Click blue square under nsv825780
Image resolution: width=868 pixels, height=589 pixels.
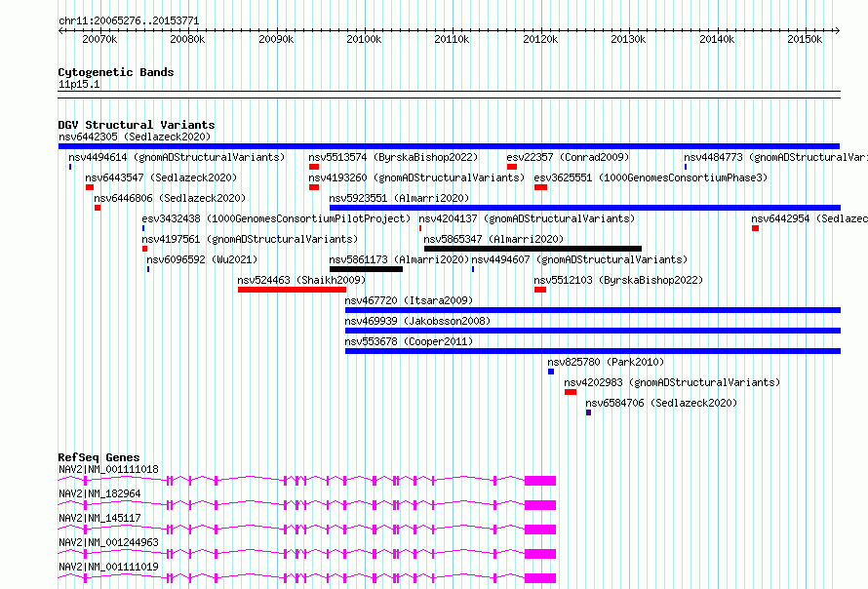[551, 372]
